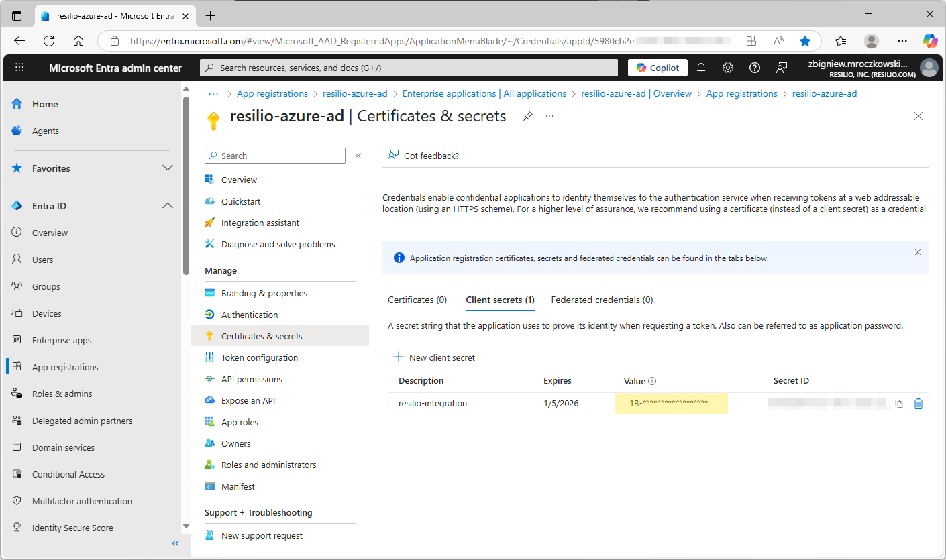Collapse the left navigation pane

(175, 543)
